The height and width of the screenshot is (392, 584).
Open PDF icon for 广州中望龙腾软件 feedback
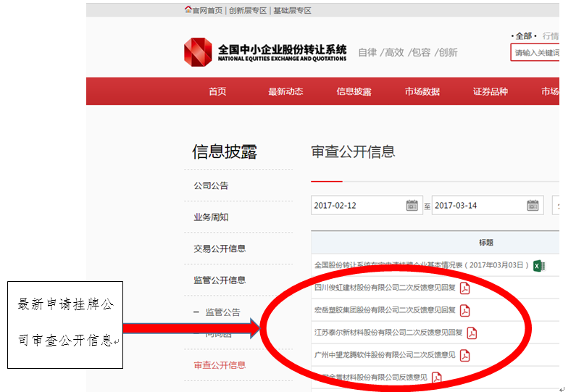tap(465, 355)
